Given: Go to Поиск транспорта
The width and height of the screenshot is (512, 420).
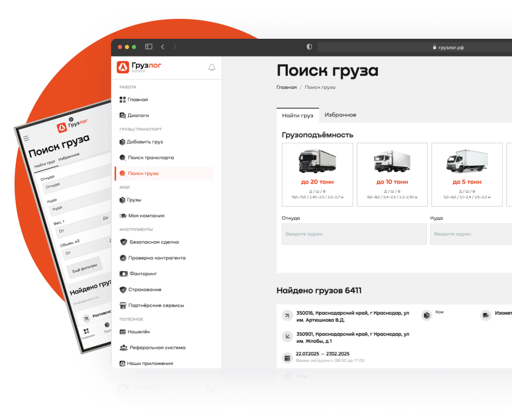Looking at the screenshot, I should [150, 158].
